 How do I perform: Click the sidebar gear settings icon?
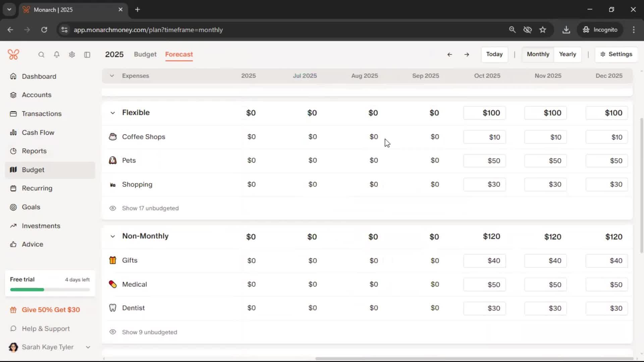(72, 55)
